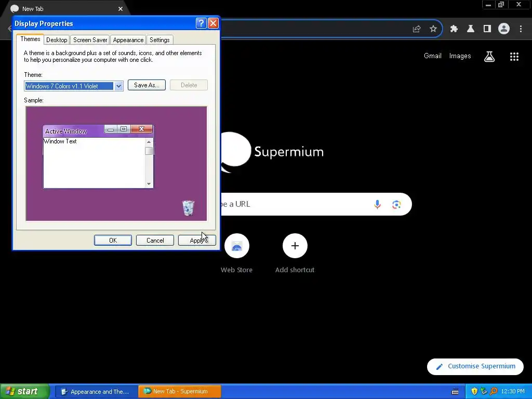Open the Google apps grid icon
Viewport: 532px width, 399px height.
pyautogui.click(x=514, y=56)
